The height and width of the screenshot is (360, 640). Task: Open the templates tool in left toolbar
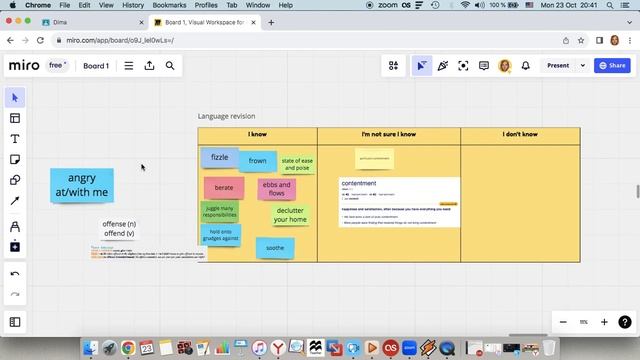(15, 118)
